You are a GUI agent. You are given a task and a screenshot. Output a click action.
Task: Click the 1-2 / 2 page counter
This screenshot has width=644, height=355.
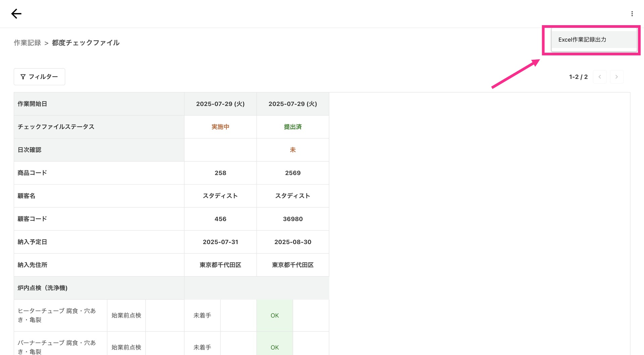click(578, 77)
